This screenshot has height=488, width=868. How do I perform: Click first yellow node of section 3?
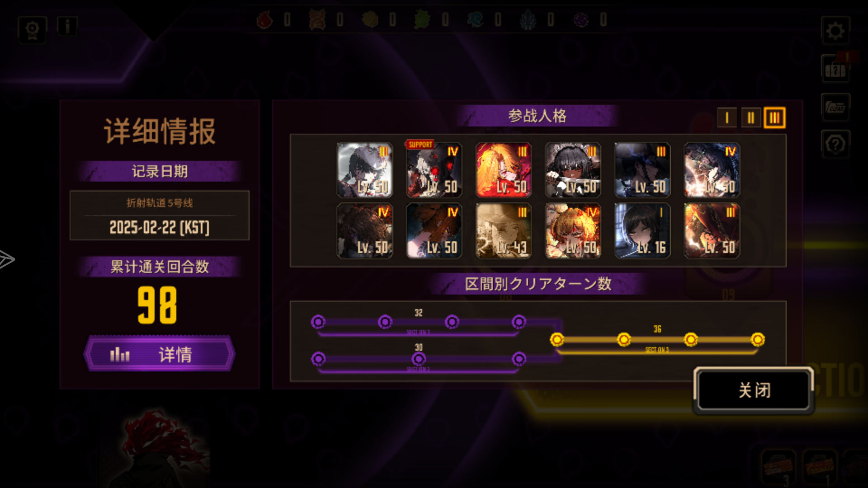pyautogui.click(x=557, y=339)
